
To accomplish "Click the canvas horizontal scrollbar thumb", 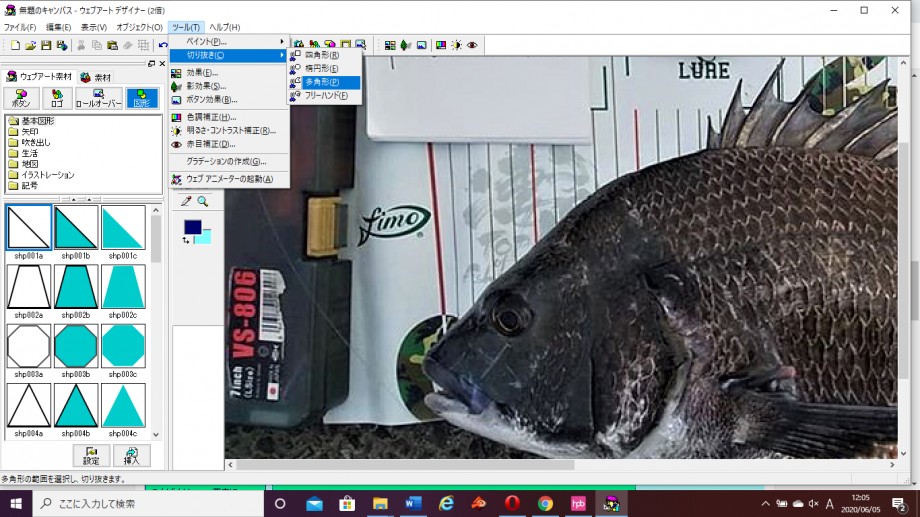I will [x=405, y=464].
